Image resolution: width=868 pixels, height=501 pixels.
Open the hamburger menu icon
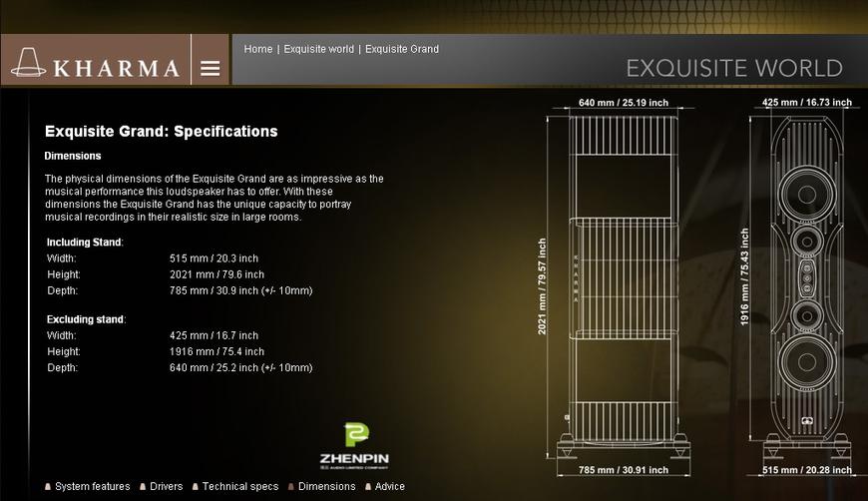click(x=210, y=68)
